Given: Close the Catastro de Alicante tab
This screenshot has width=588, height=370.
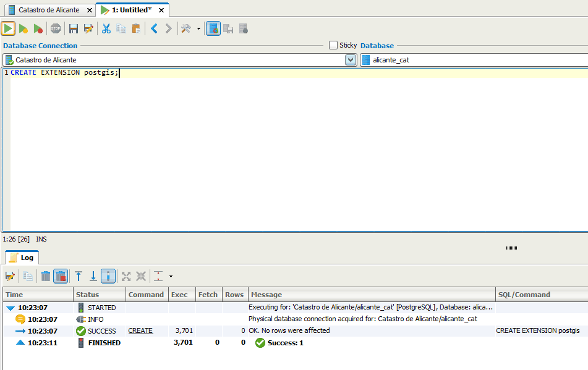Looking at the screenshot, I should pyautogui.click(x=90, y=10).
